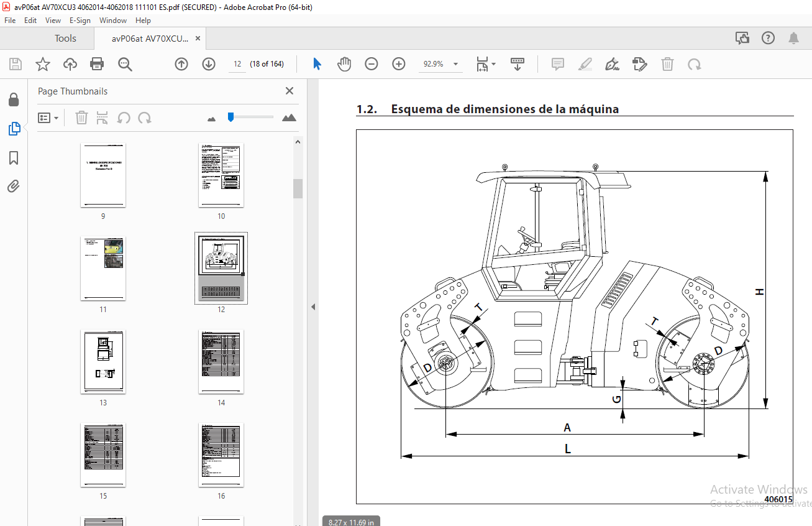Rotate pages counterclockwise in thumbnails panel
Screen dimensions: 812x526
point(124,118)
